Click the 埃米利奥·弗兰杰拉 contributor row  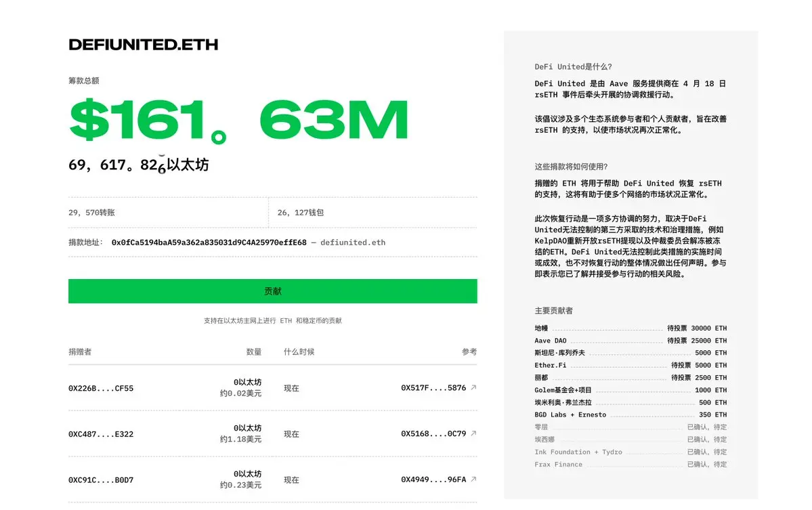(x=631, y=403)
